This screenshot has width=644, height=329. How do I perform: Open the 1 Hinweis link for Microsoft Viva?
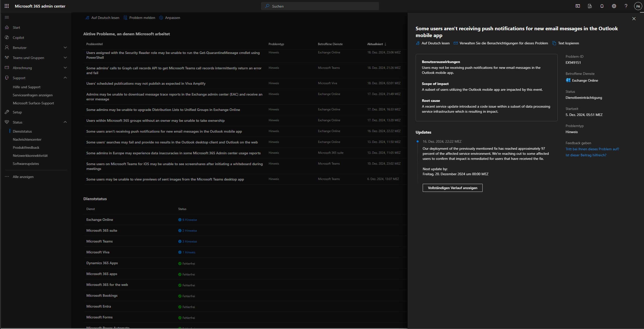point(189,252)
